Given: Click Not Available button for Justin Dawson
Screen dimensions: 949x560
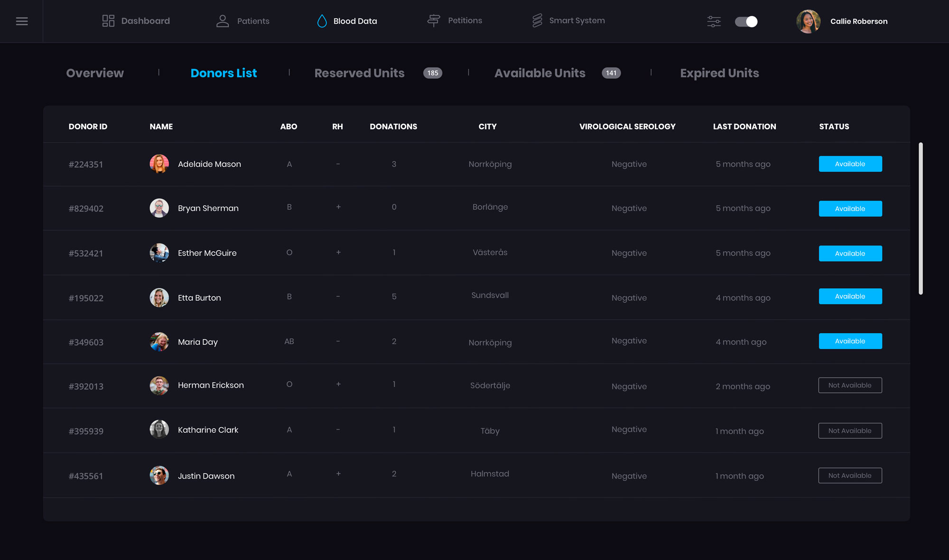Looking at the screenshot, I should click(850, 476).
